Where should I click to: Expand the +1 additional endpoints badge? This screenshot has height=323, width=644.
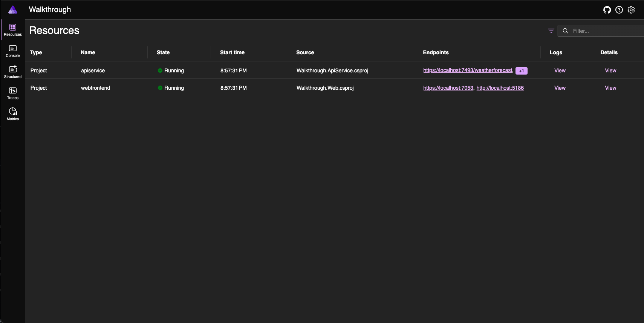pos(522,71)
